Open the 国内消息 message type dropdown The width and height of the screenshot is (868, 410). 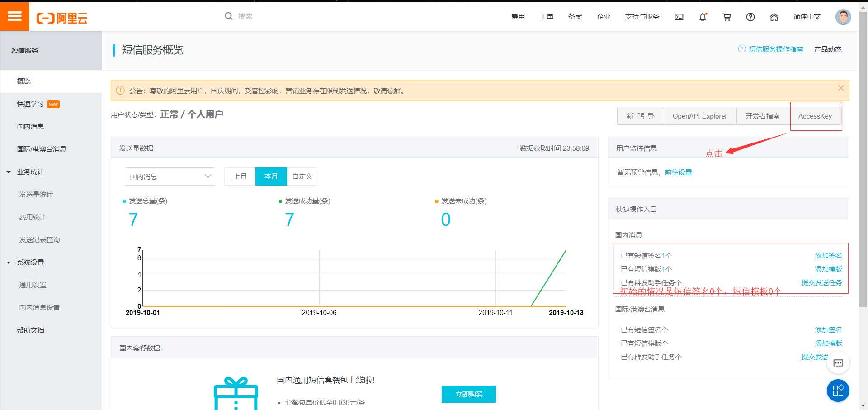pyautogui.click(x=170, y=176)
